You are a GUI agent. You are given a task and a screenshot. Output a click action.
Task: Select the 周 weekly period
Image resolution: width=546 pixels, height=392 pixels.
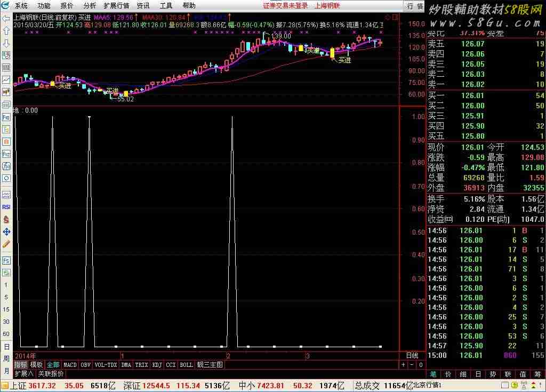click(6, 358)
